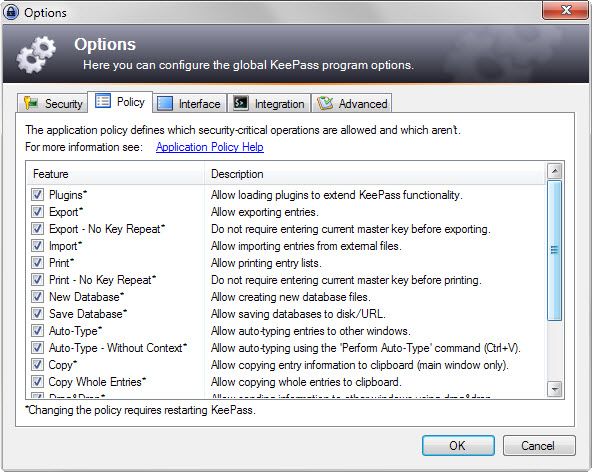Click the Advanced tab checklist icon
This screenshot has width=592, height=472.
click(x=325, y=103)
